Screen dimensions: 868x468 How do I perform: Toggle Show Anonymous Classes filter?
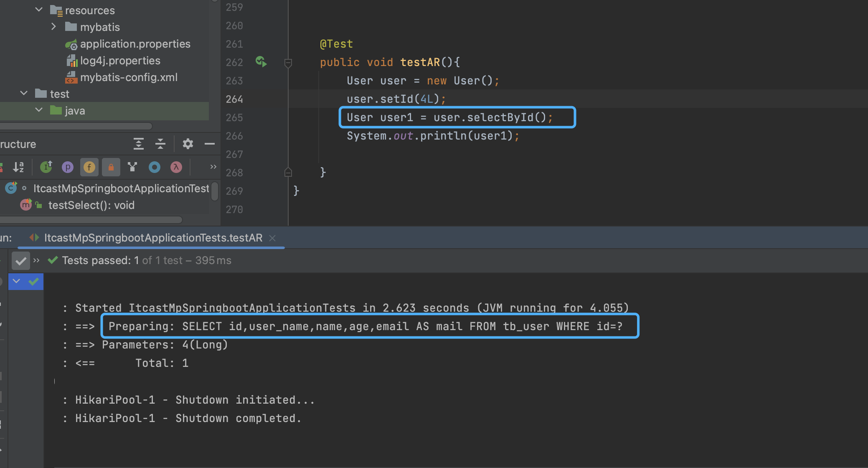155,167
